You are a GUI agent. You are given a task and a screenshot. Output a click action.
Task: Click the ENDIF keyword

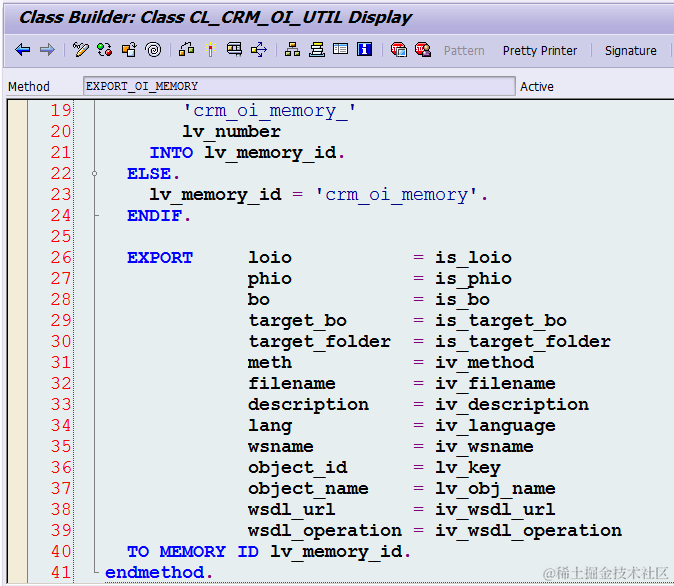tap(154, 216)
